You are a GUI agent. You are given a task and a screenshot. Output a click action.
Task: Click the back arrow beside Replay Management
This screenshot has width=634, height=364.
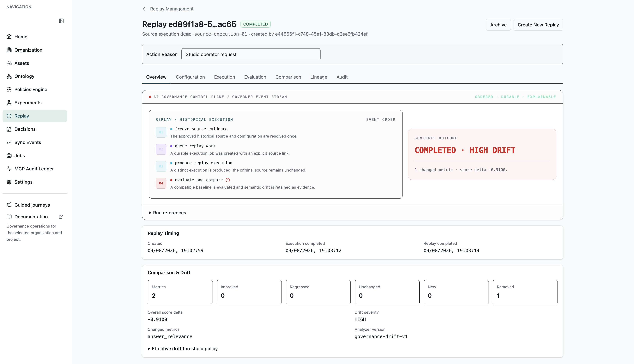pyautogui.click(x=145, y=9)
